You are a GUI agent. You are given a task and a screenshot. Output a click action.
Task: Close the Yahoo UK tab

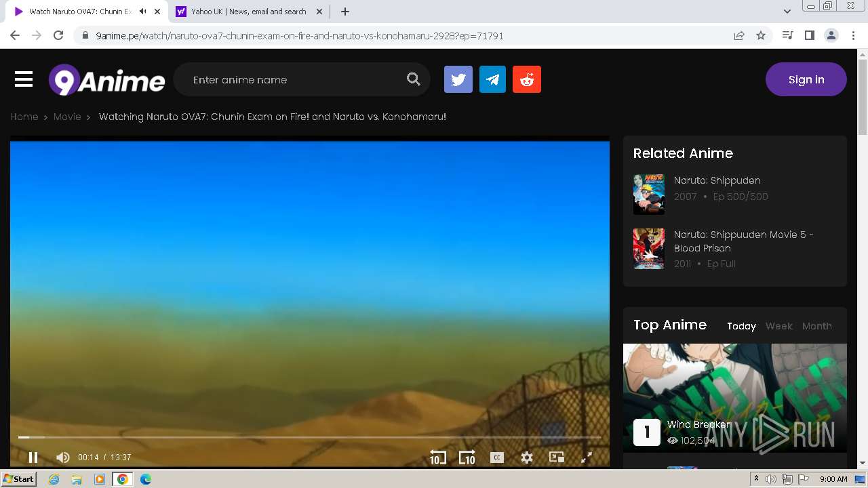[x=319, y=12]
